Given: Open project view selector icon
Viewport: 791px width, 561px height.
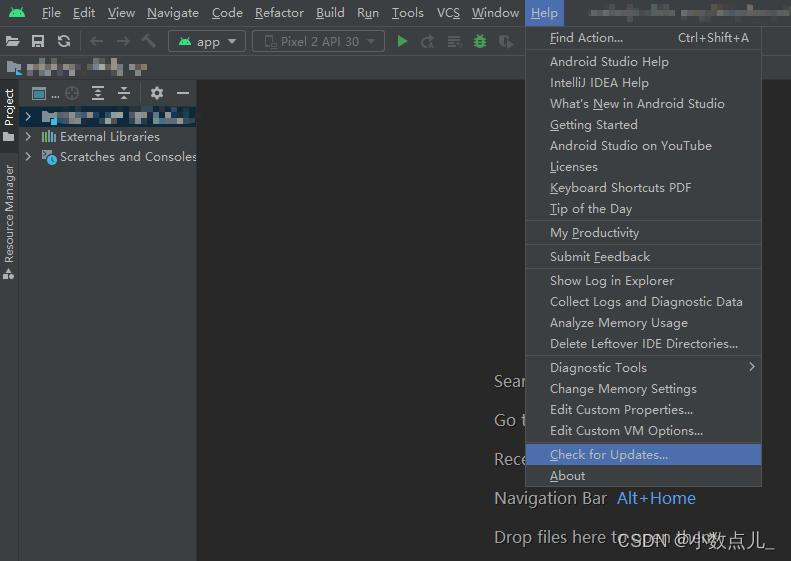Looking at the screenshot, I should tap(39, 93).
